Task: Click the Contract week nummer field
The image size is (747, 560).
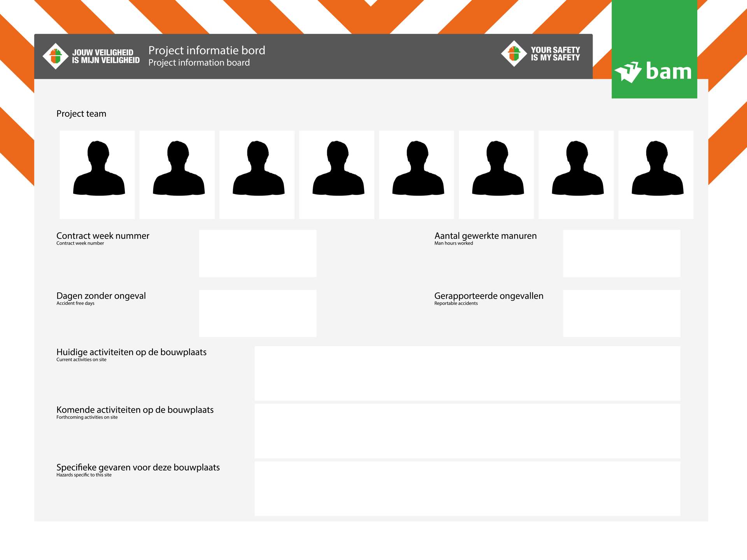Action: pyautogui.click(x=258, y=253)
